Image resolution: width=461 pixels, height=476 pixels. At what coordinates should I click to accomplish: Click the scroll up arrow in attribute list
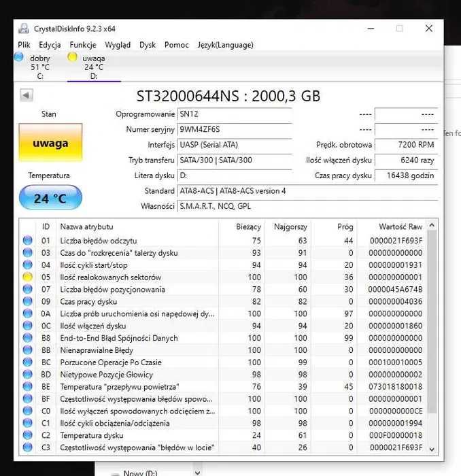pos(432,225)
